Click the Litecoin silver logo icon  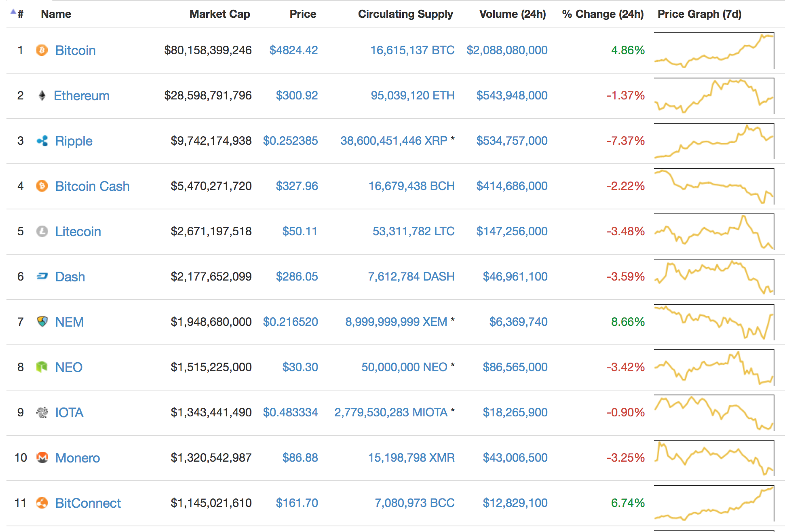[x=42, y=231]
